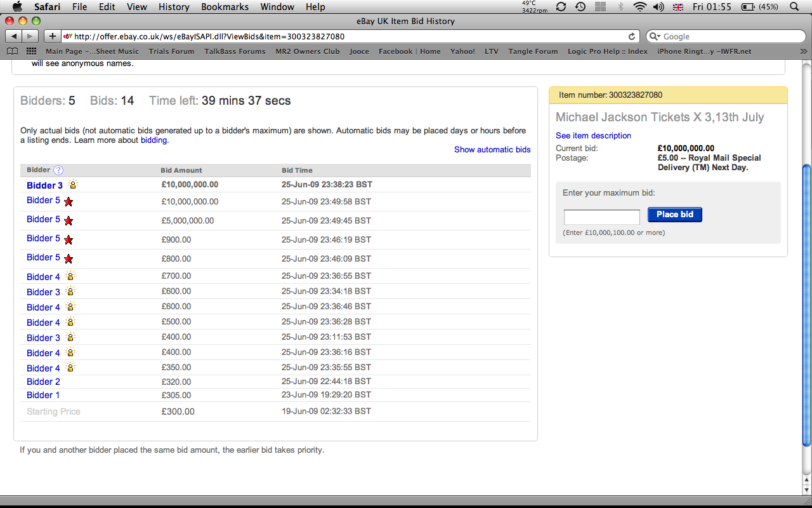Screen dimensions: 812x508
Task: Click the Apple menu logo
Action: click(x=17, y=7)
